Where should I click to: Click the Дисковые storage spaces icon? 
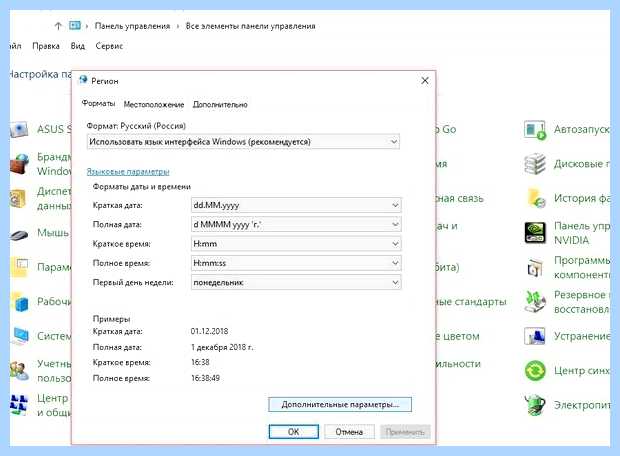535,164
